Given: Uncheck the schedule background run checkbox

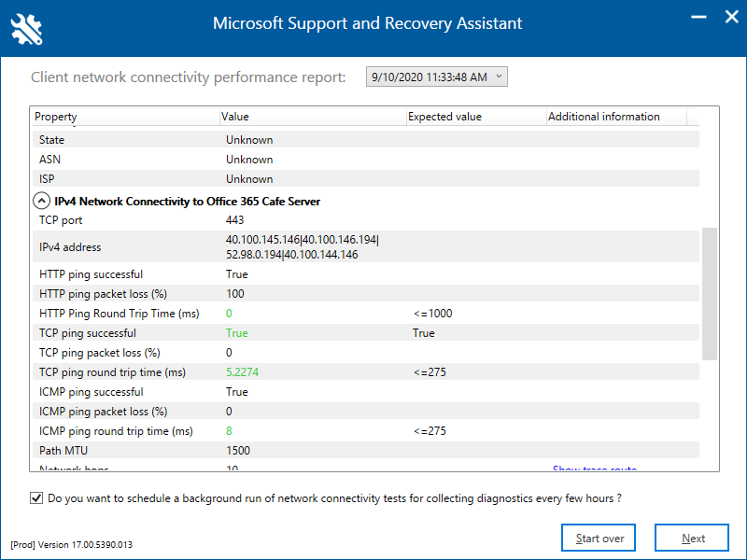Looking at the screenshot, I should pyautogui.click(x=36, y=498).
